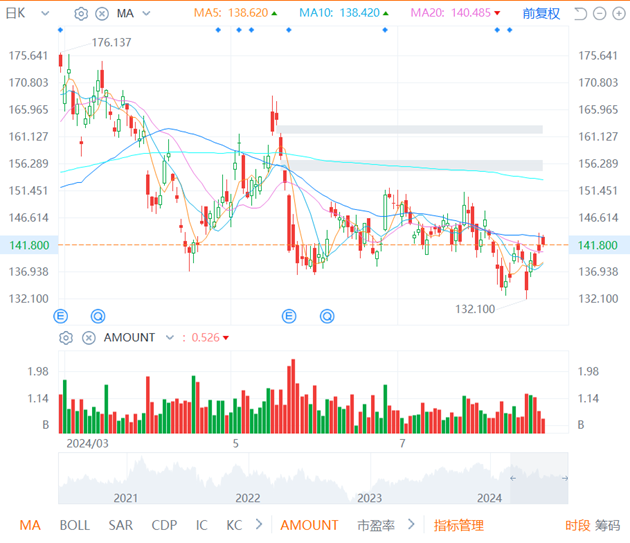This screenshot has height=543, width=630.
Task: Click the 176.137 high price label
Action: point(111,42)
